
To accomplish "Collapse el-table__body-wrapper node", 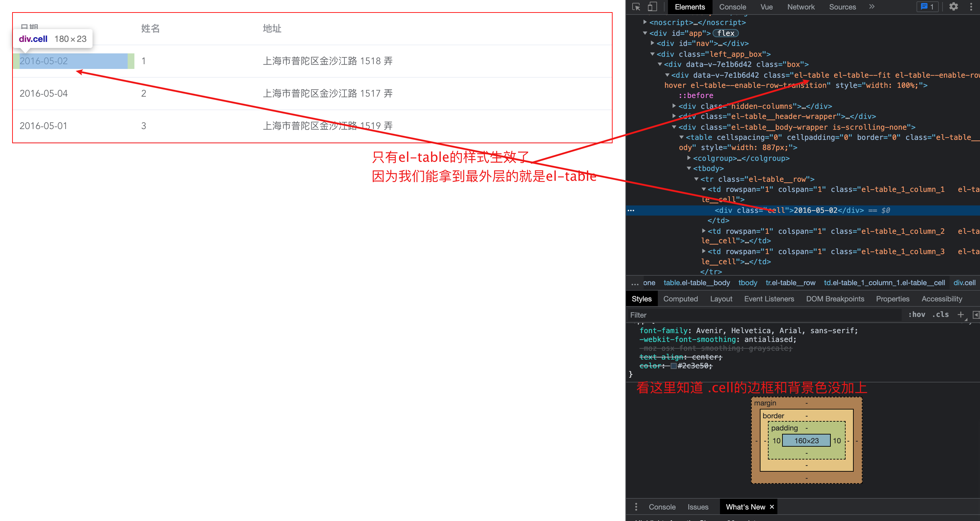I will [x=674, y=127].
